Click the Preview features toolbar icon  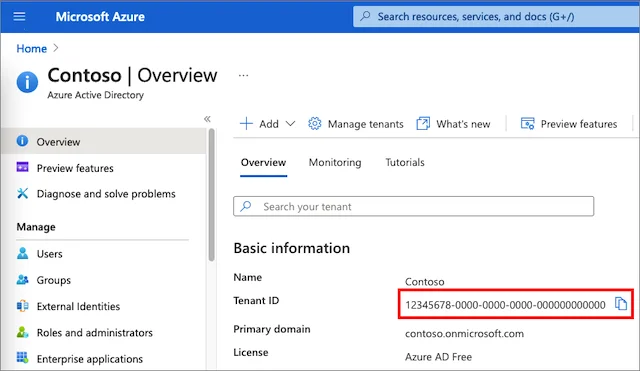point(527,123)
